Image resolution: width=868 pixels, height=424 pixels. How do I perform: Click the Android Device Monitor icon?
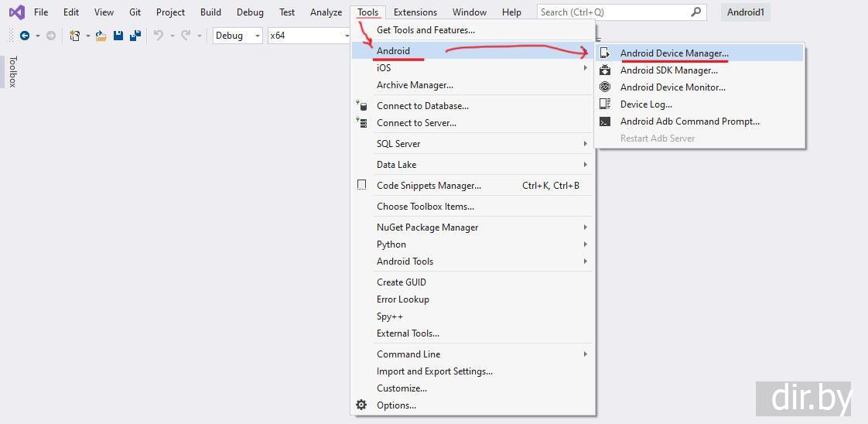[x=605, y=87]
